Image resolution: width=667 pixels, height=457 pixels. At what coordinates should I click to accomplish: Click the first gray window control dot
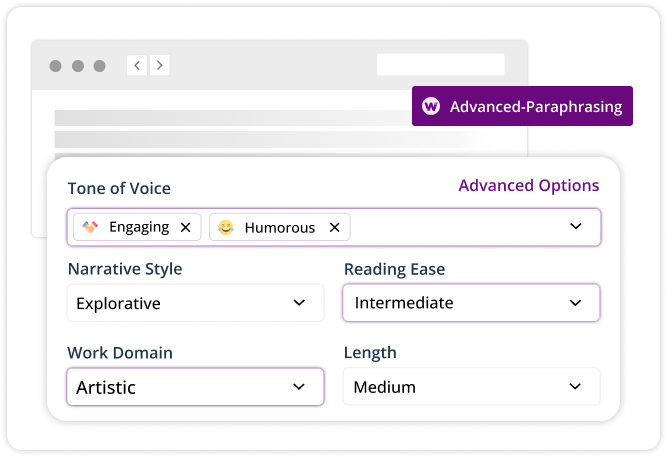pyautogui.click(x=55, y=66)
